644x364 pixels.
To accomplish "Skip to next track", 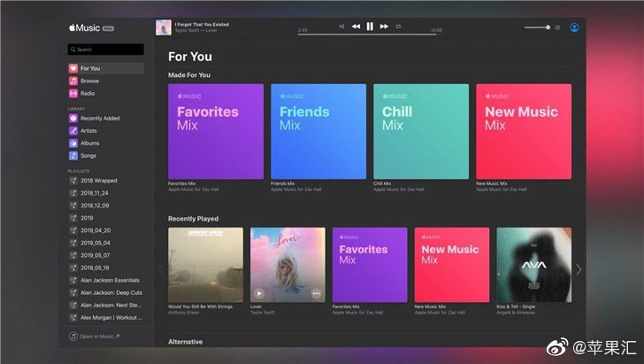I will 384,27.
